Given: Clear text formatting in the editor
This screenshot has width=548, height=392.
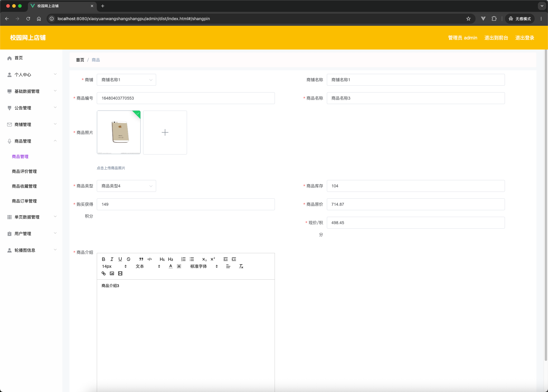Looking at the screenshot, I should coord(241,266).
